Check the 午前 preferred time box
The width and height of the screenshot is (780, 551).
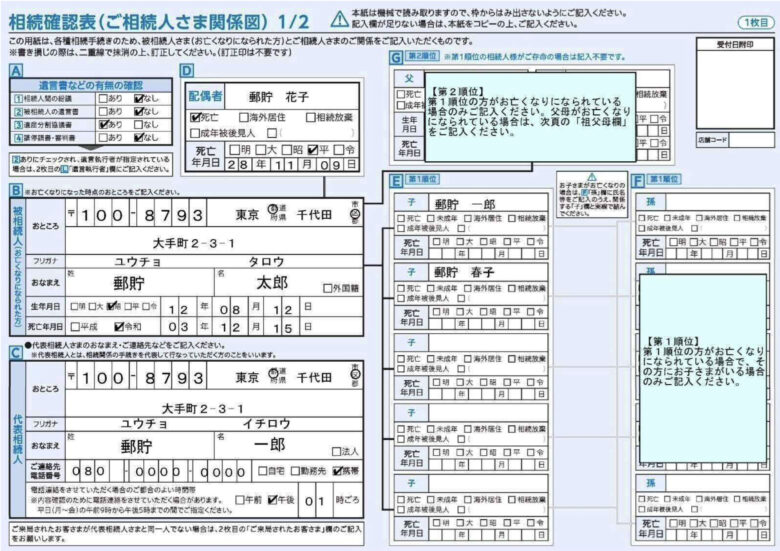click(x=240, y=500)
